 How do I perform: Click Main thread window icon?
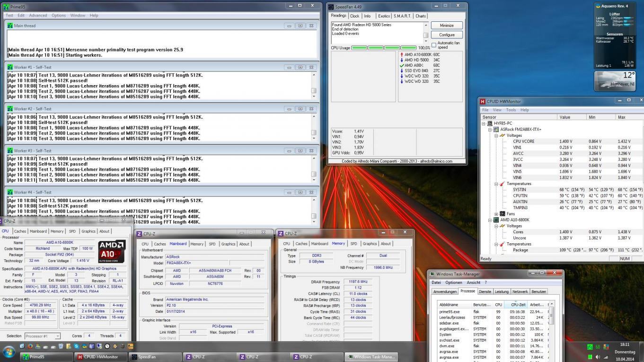[x=10, y=26]
